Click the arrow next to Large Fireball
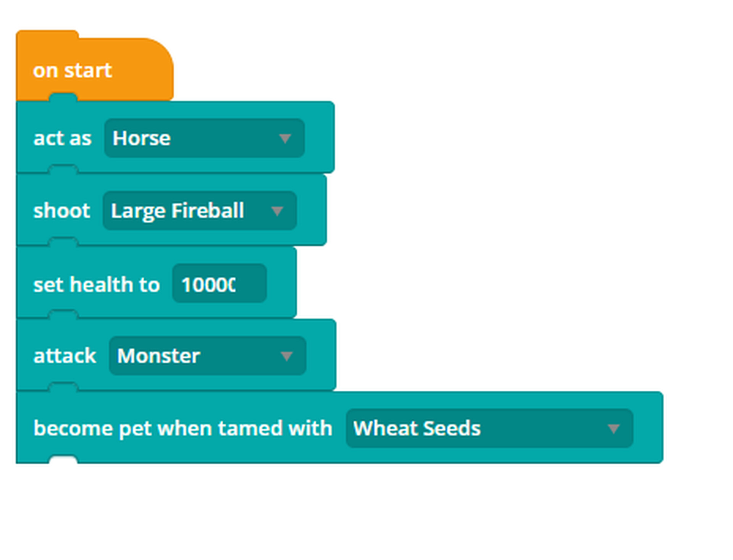This screenshot has width=733, height=560. tap(277, 211)
